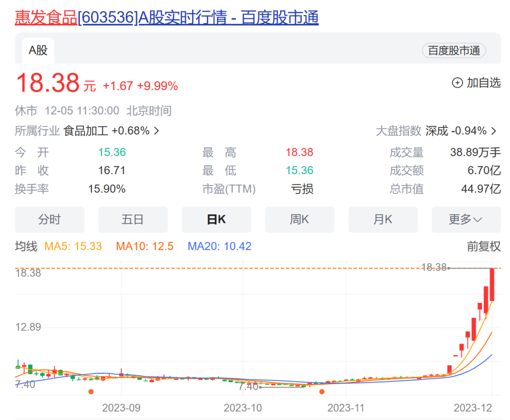Select the 日K chart tab
This screenshot has height=420, width=510.
(x=216, y=219)
